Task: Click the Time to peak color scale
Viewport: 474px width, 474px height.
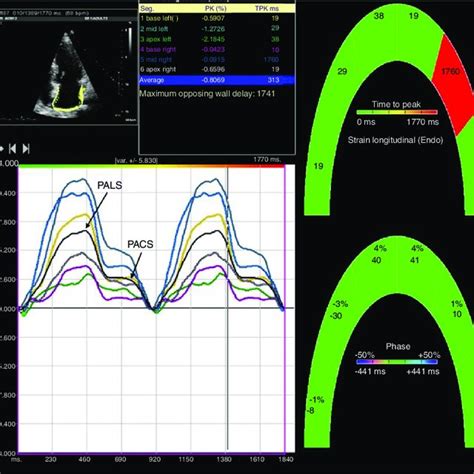Action: click(x=397, y=112)
